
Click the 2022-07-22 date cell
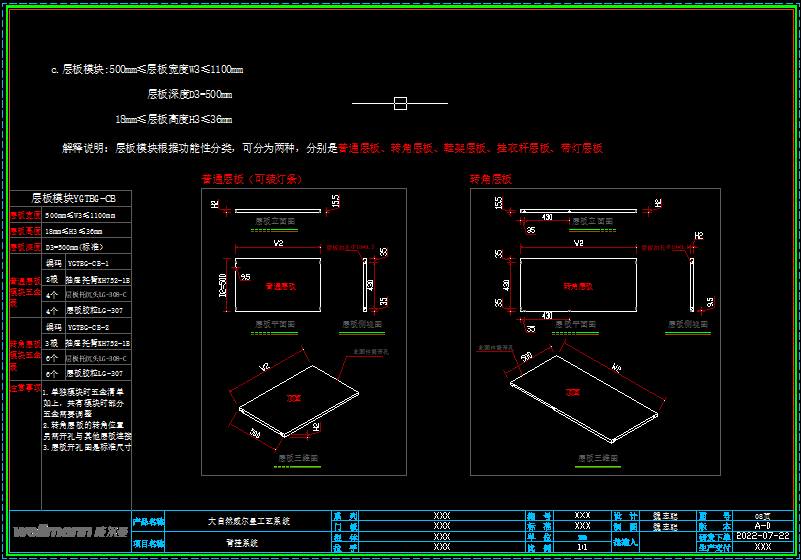tap(763, 536)
